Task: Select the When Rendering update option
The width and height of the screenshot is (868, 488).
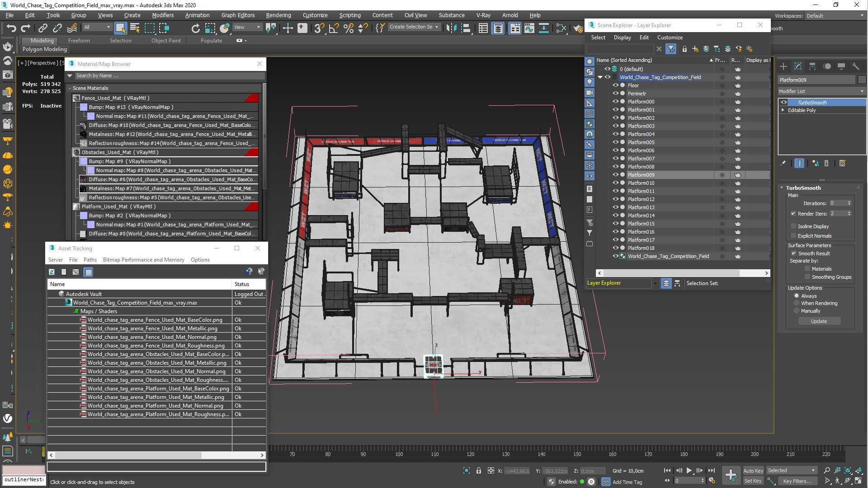Action: (797, 303)
